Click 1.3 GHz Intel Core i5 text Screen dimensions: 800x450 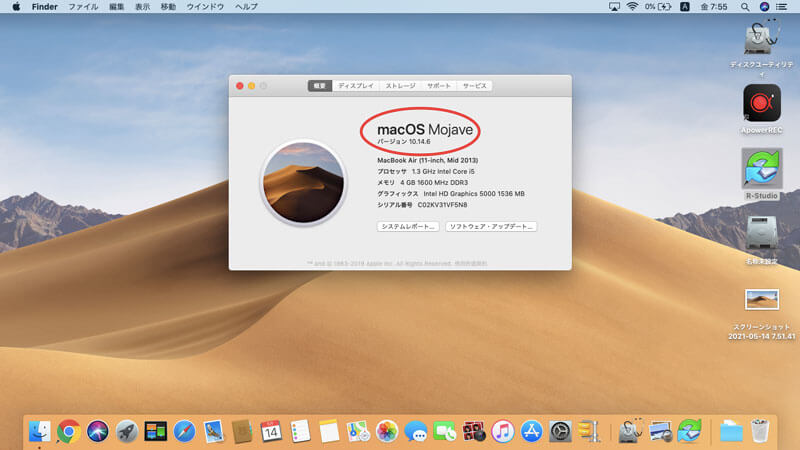[443, 171]
